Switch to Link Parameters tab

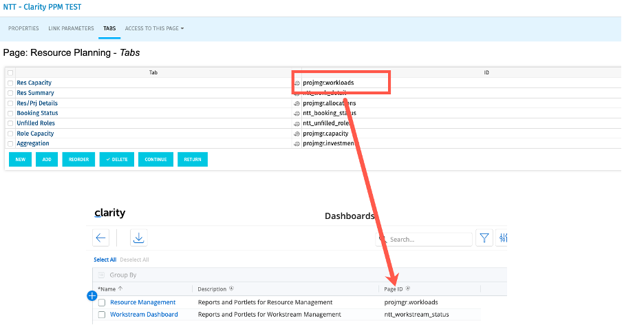pyautogui.click(x=71, y=28)
